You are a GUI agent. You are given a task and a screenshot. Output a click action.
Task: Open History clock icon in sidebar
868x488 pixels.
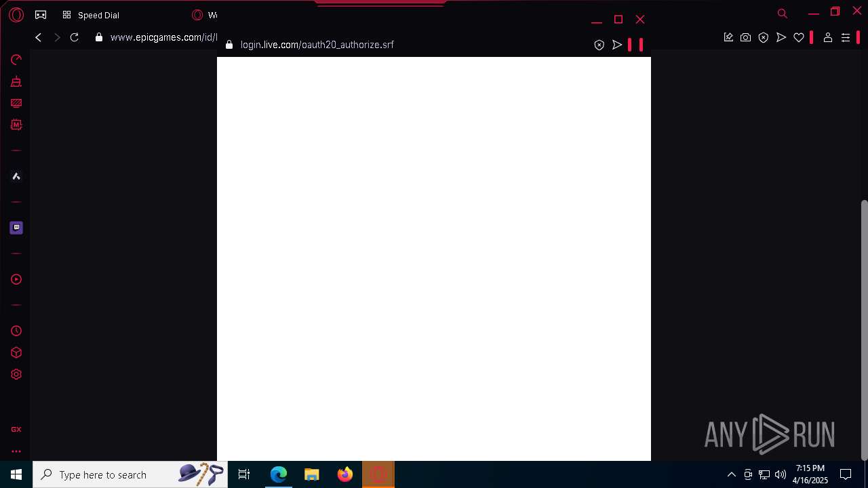coord(16,331)
